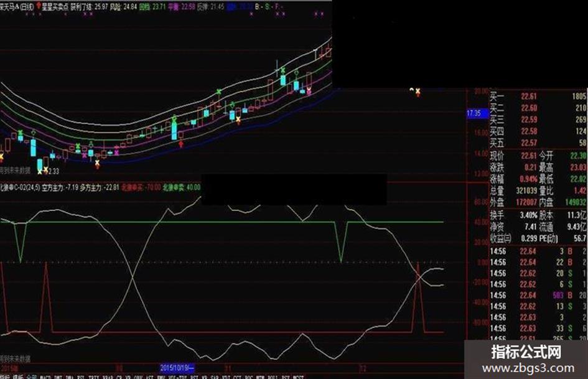588x379 pixels.
Task: Click the 2015/10/19 date marker on time axis
Action: click(177, 367)
